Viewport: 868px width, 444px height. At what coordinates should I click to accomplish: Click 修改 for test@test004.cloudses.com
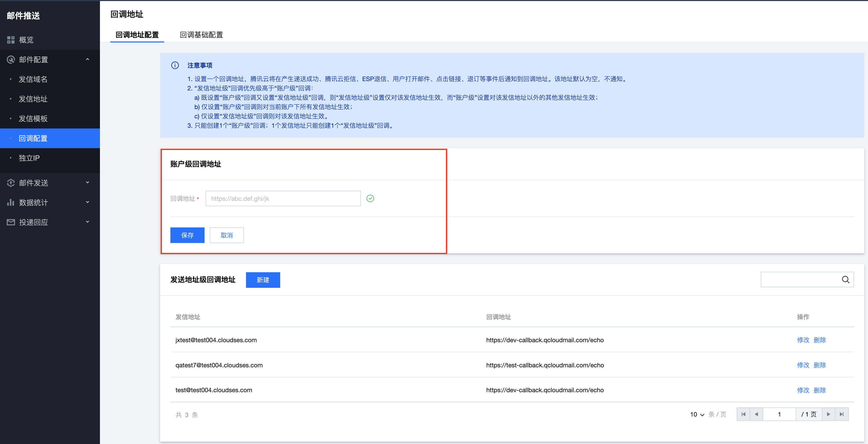pyautogui.click(x=803, y=390)
